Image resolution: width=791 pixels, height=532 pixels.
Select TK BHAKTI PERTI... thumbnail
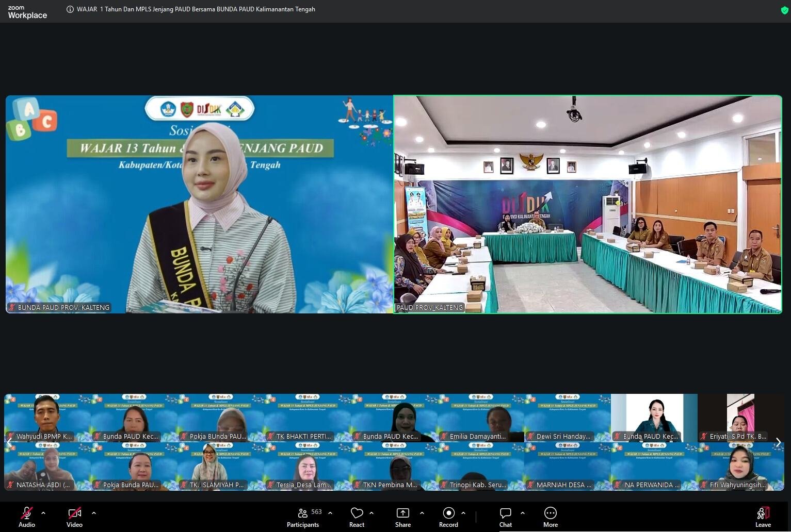point(308,418)
